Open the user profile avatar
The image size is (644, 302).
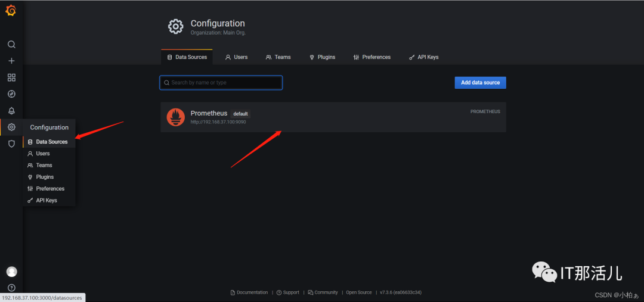pos(11,272)
